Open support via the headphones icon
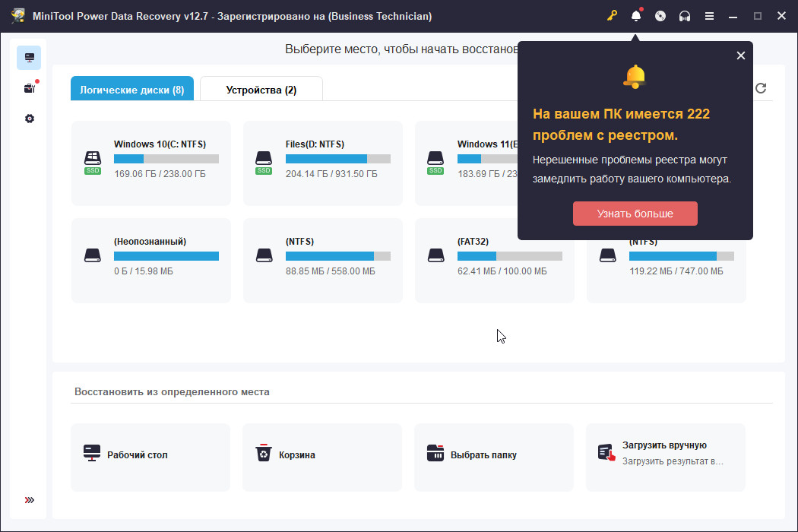 (685, 16)
